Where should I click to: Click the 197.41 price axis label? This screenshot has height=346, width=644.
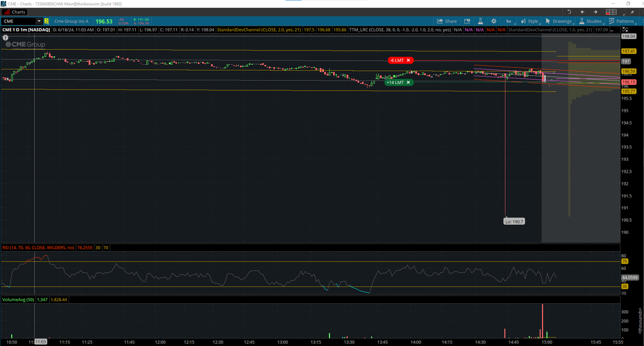[628, 51]
